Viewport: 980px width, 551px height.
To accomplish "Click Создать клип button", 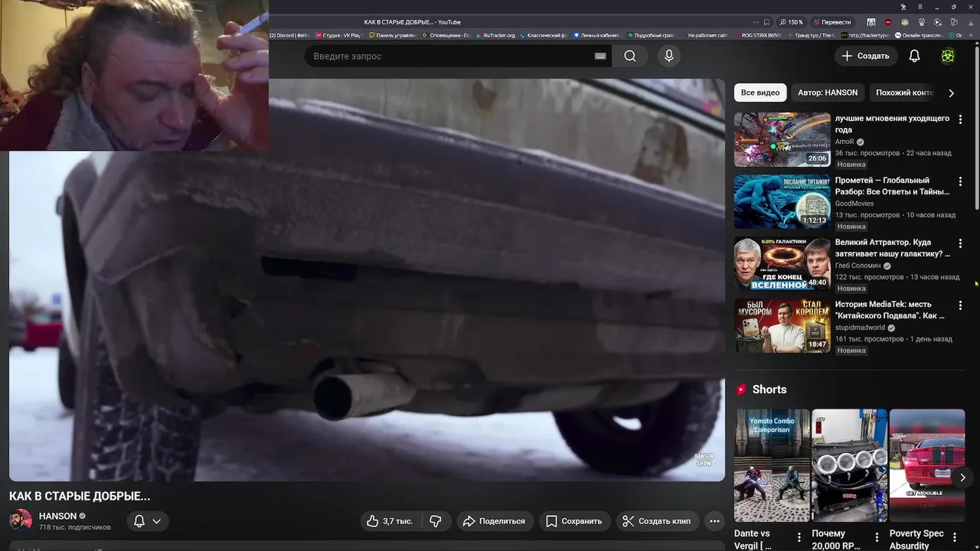I will (657, 521).
